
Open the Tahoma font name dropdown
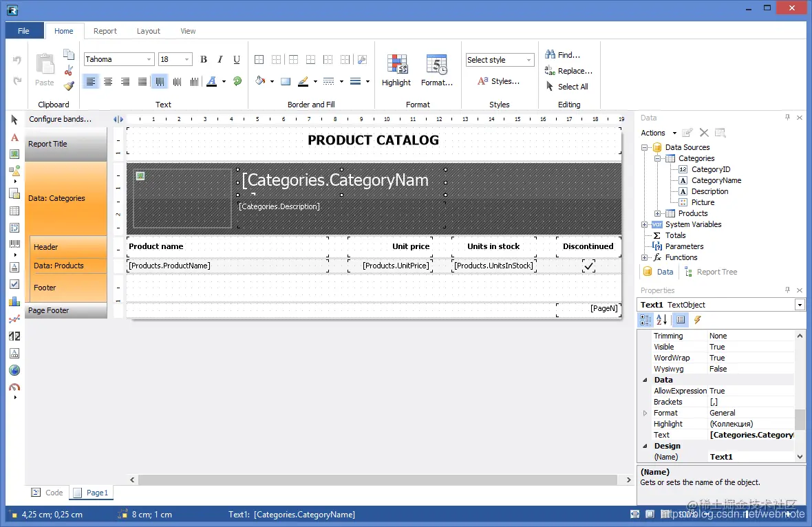149,60
